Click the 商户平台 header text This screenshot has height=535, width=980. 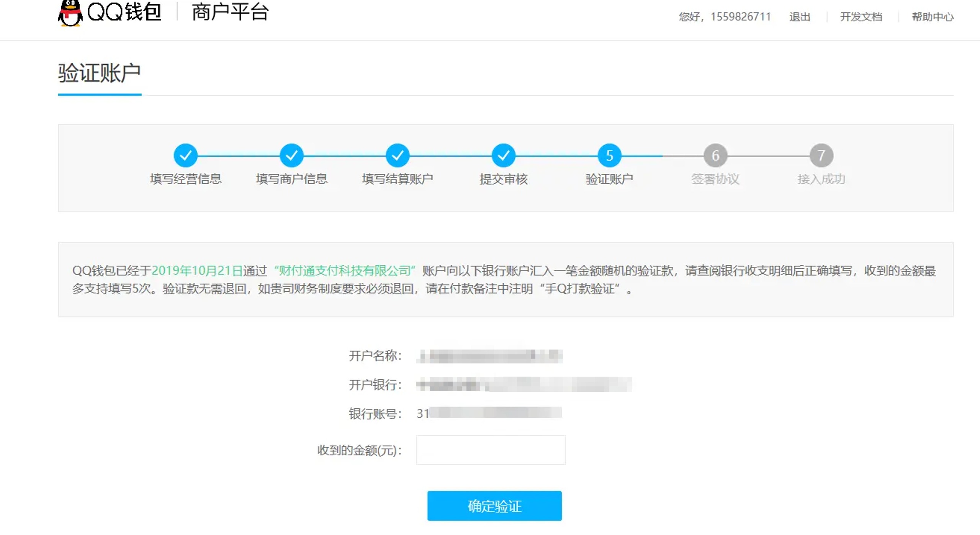pyautogui.click(x=230, y=12)
